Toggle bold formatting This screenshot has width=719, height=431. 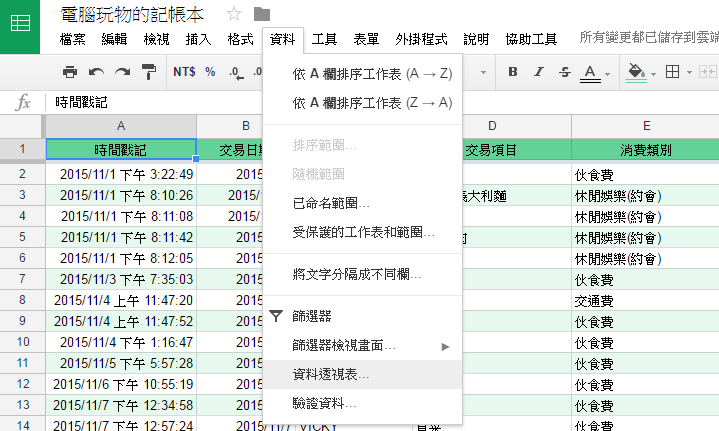pyautogui.click(x=513, y=72)
